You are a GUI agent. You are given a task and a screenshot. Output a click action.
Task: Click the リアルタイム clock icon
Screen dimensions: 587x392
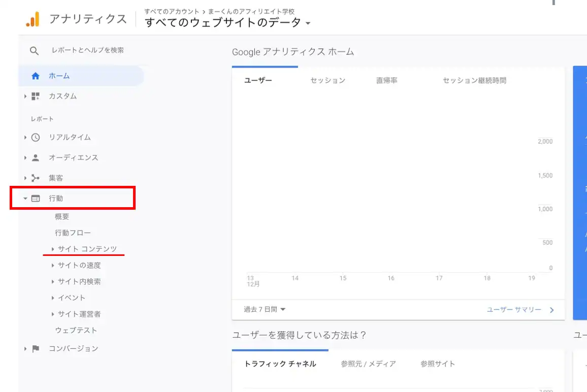click(36, 138)
